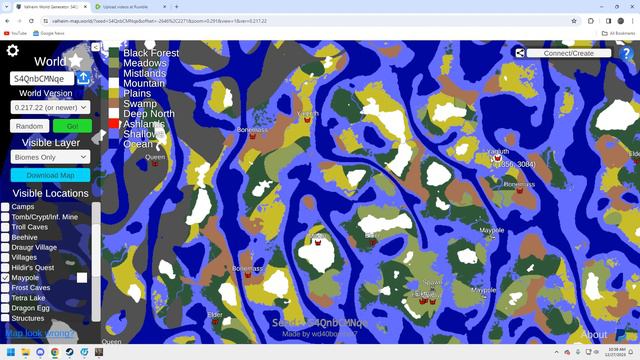Open the Visible Layer Biomes Only dropdown

tap(50, 157)
